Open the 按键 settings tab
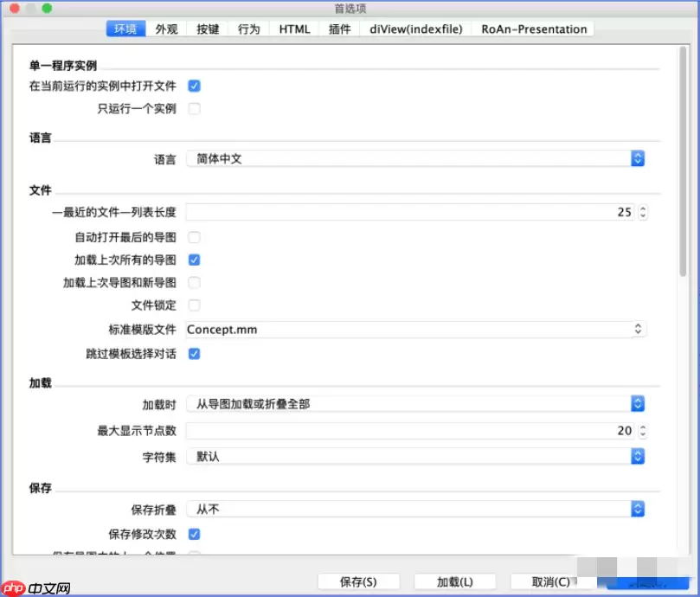Screen dimensions: 700x597 206,29
